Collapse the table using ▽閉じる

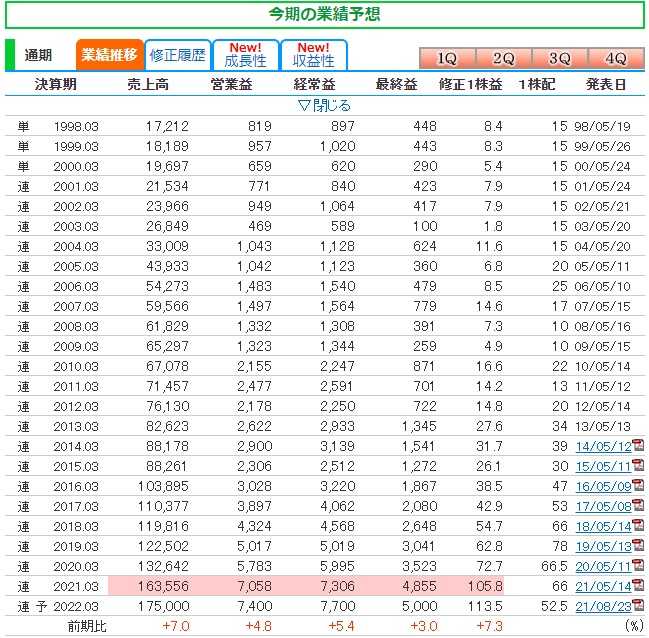[324, 105]
